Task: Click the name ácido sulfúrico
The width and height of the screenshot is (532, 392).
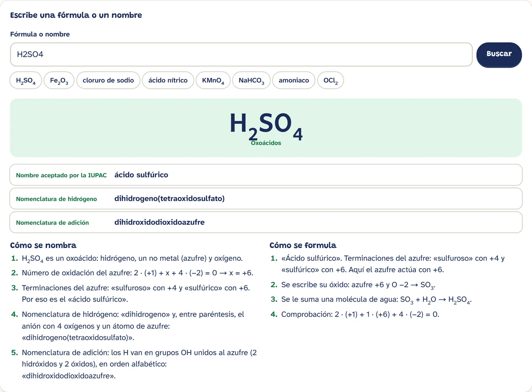Action: point(141,175)
